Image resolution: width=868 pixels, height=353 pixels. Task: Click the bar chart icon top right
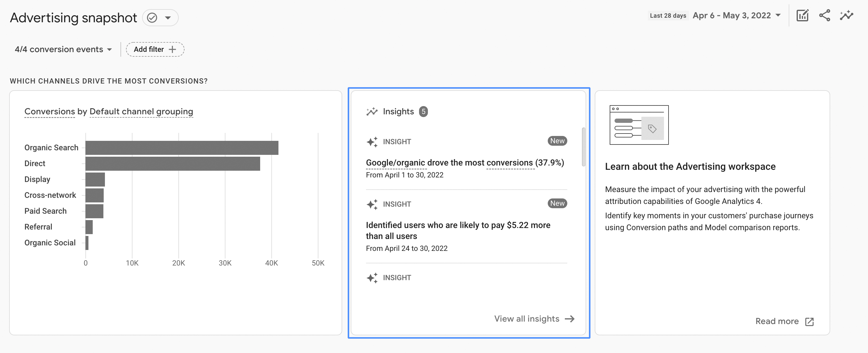803,15
